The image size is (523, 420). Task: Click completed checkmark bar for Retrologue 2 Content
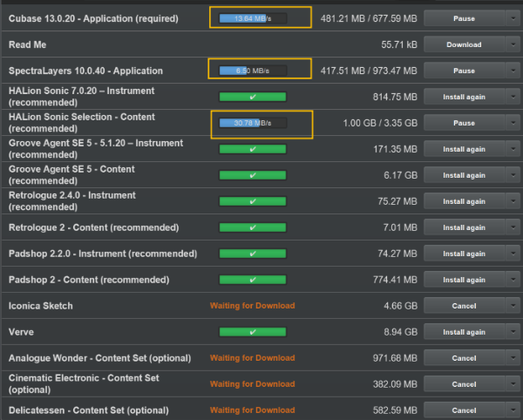(253, 227)
